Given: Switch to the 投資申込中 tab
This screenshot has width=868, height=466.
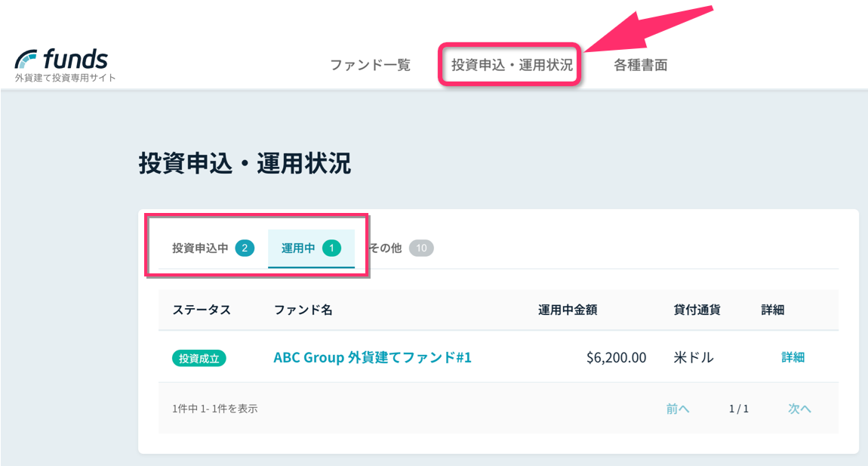Looking at the screenshot, I should point(213,248).
